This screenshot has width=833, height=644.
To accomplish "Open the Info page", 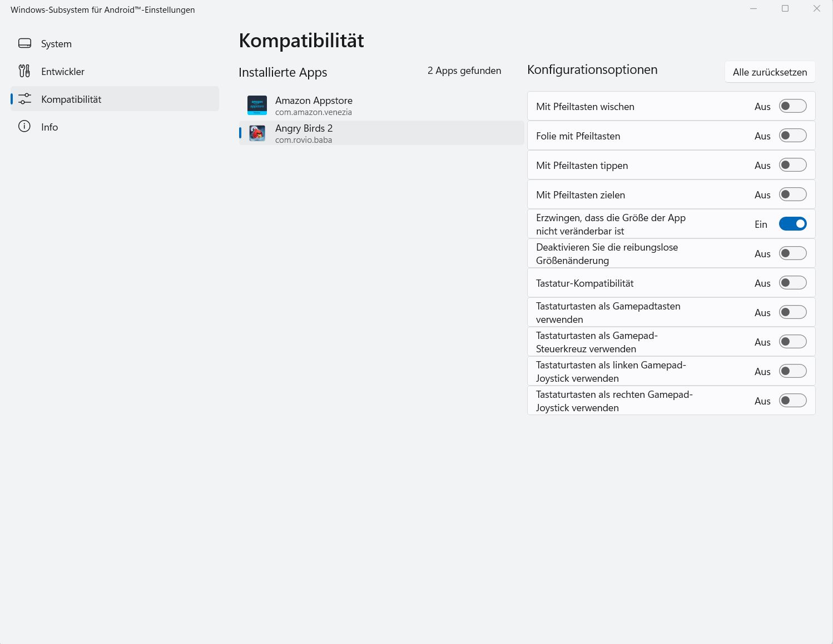I will pos(49,127).
